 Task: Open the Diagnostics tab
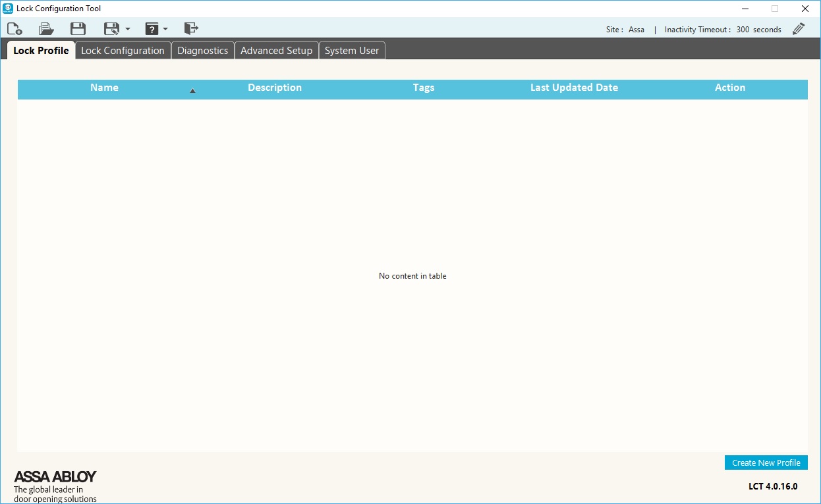(202, 51)
